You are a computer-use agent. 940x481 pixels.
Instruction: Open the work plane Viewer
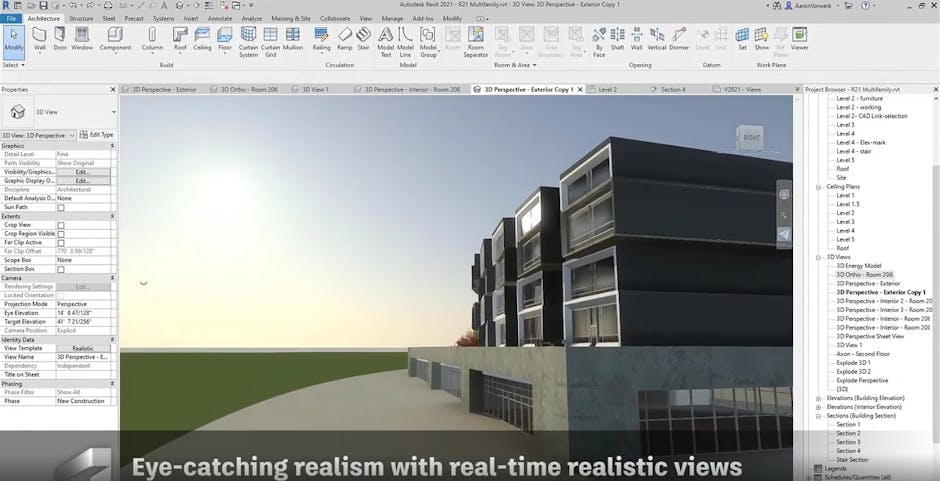pyautogui.click(x=799, y=39)
